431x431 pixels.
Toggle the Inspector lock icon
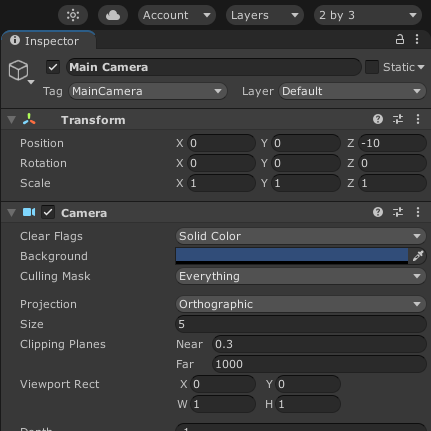pyautogui.click(x=400, y=39)
